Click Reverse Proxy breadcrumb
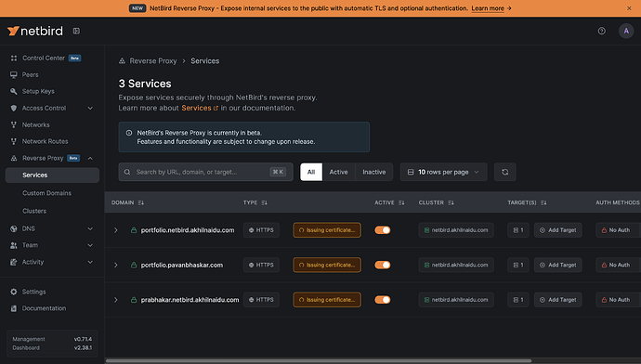The width and height of the screenshot is (641, 364). [153, 61]
